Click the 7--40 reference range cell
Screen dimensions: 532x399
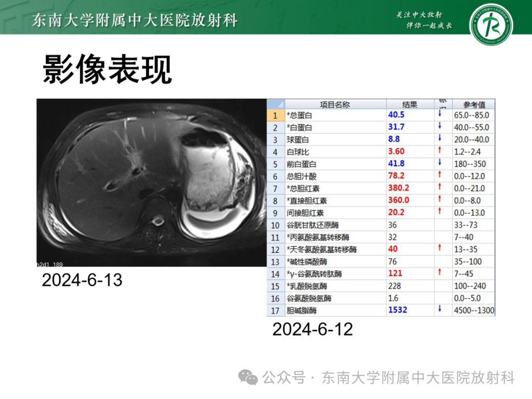point(474,237)
